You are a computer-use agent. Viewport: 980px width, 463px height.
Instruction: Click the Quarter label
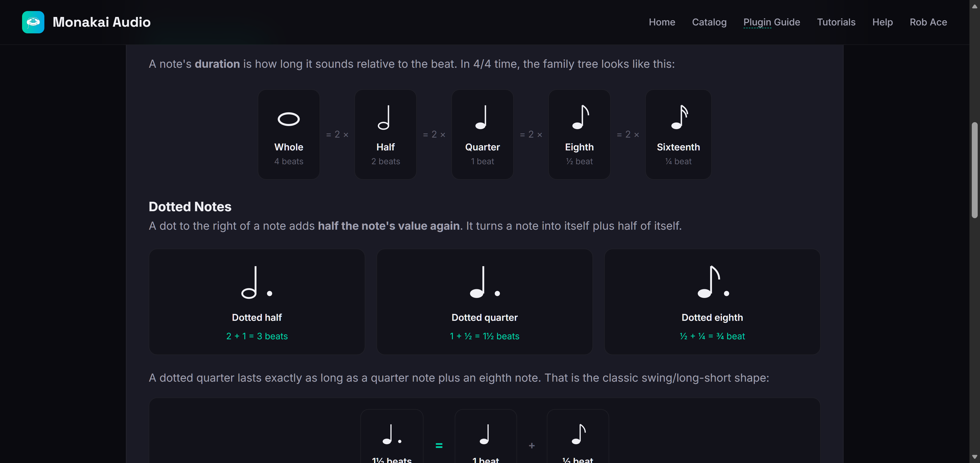(x=482, y=147)
